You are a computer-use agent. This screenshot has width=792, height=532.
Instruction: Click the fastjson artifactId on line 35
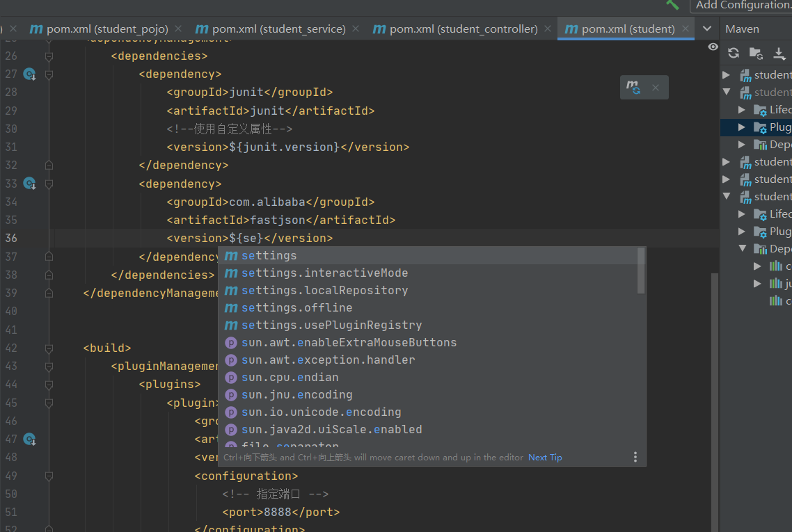coord(278,220)
